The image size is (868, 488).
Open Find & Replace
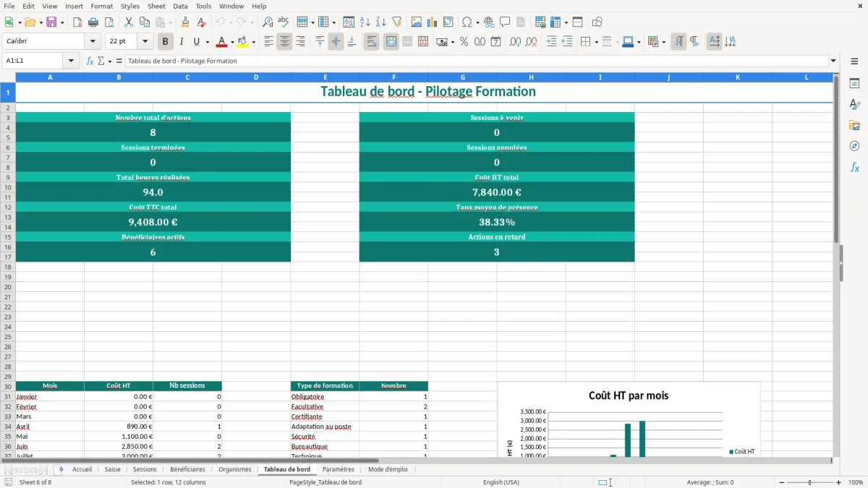[x=268, y=22]
